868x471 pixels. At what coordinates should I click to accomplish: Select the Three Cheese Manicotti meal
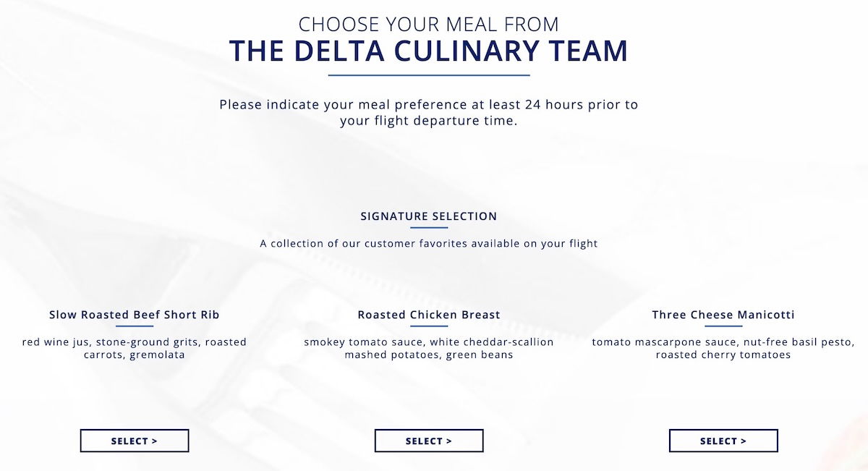(x=723, y=441)
